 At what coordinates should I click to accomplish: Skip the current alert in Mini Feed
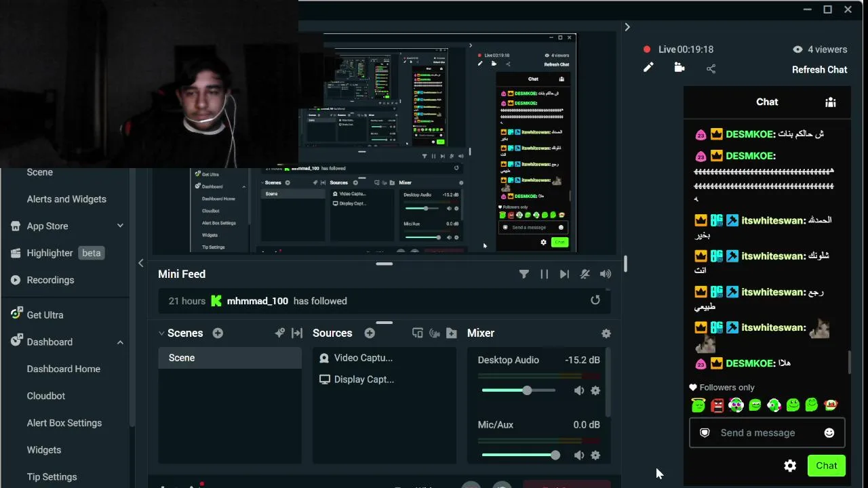click(564, 274)
